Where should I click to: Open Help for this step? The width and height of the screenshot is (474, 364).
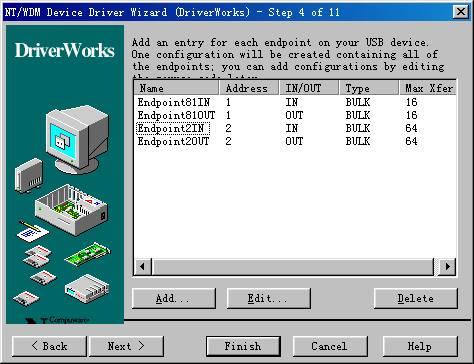click(x=420, y=346)
